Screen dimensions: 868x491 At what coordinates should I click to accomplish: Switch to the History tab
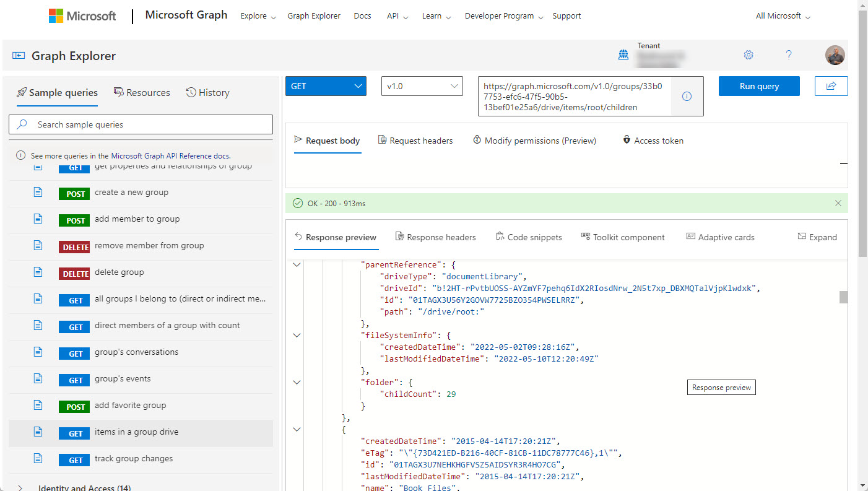pyautogui.click(x=207, y=93)
